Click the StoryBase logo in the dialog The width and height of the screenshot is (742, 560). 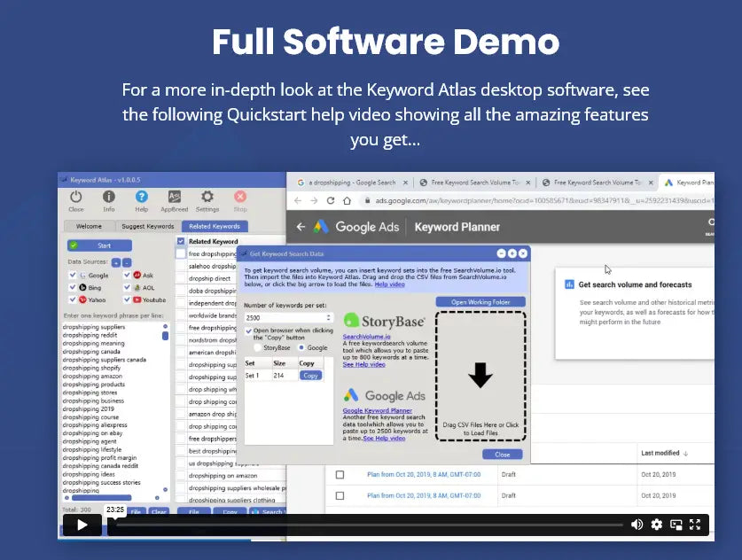[384, 321]
